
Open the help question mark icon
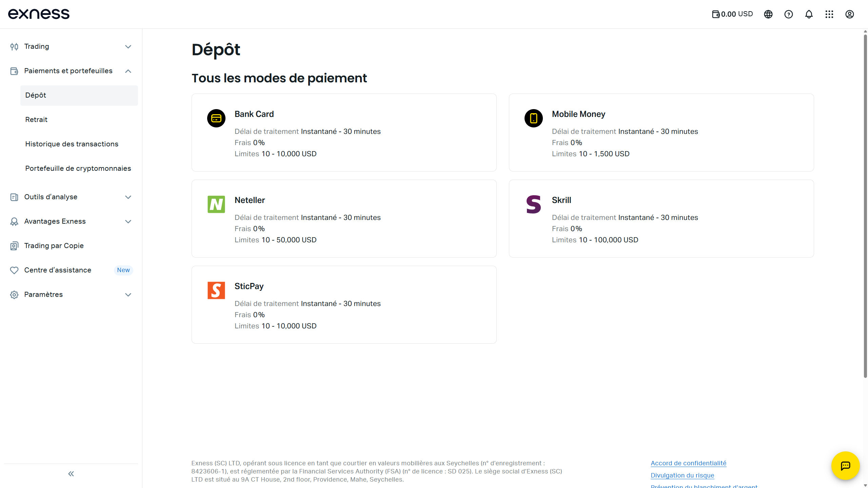click(789, 14)
